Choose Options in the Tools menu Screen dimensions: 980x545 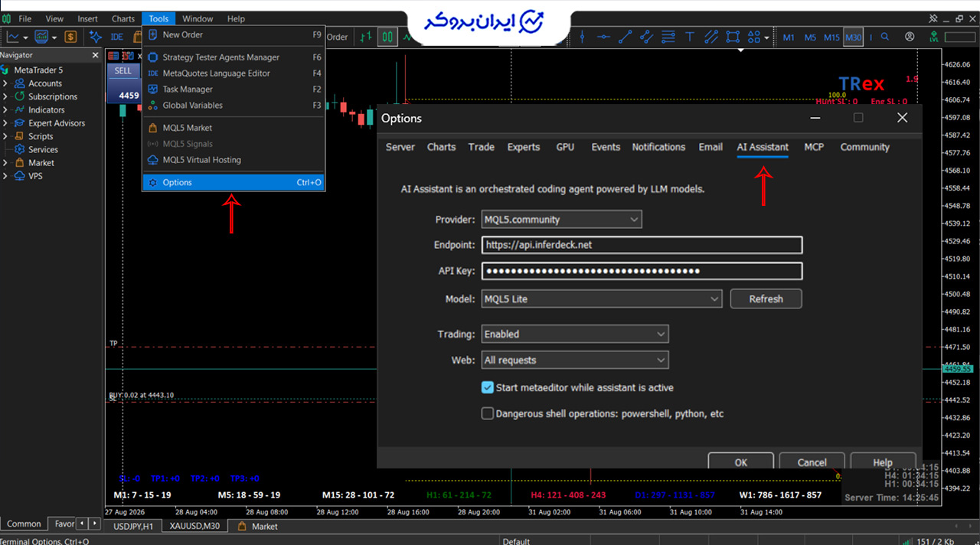coord(234,182)
